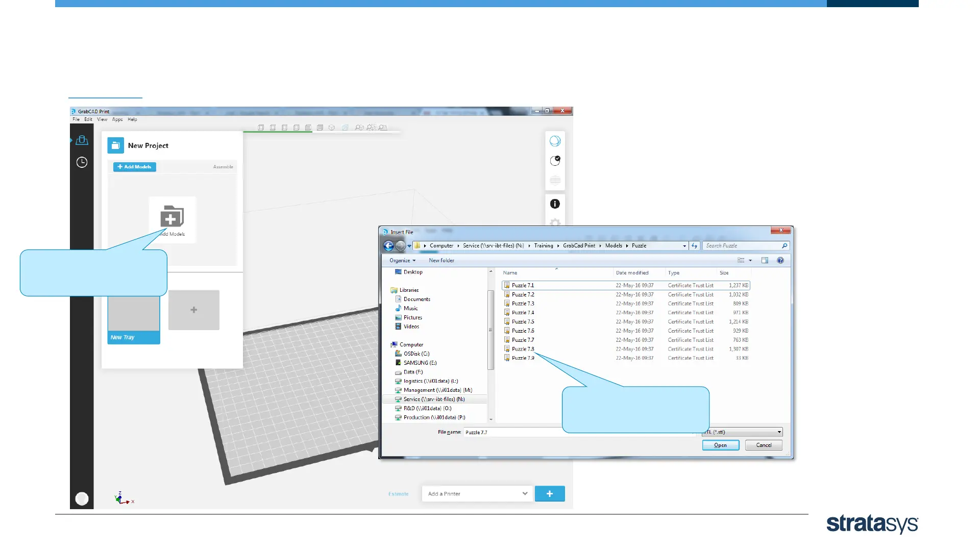This screenshot has height=551, width=980.
Task: Click the large Add Models folder icon
Action: pos(172,217)
